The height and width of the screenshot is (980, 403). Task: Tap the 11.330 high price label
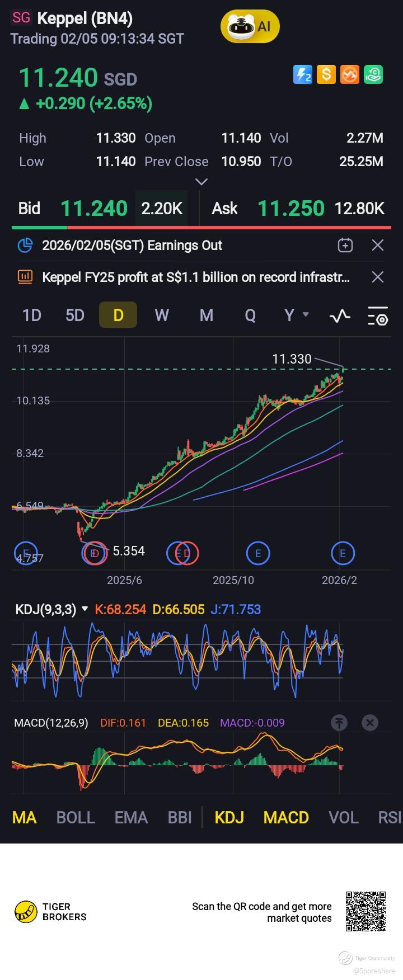tap(292, 359)
